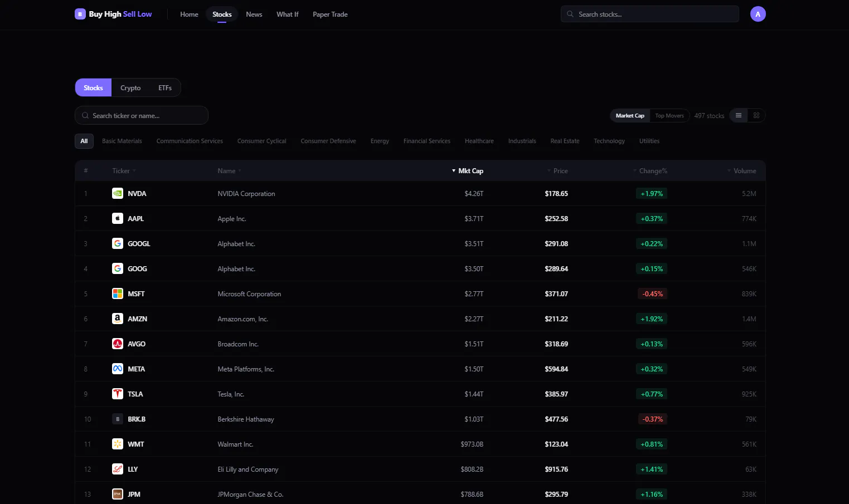Click Meta Platforms, Inc. company name
The image size is (849, 504).
pyautogui.click(x=246, y=369)
